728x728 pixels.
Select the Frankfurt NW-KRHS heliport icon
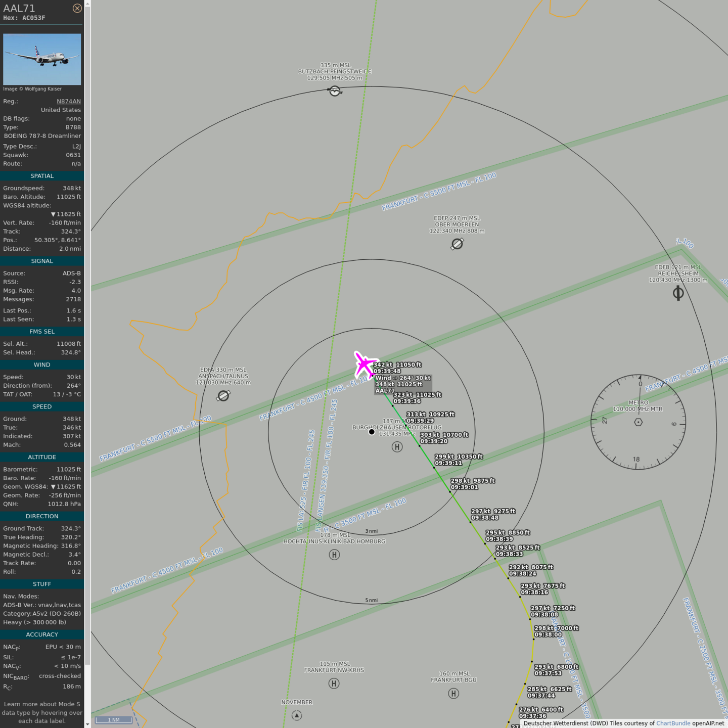(334, 684)
